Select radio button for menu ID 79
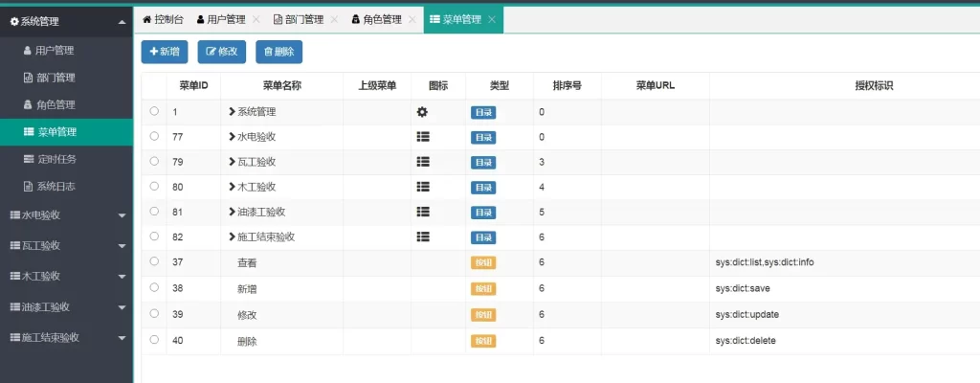This screenshot has width=980, height=383. (x=154, y=161)
